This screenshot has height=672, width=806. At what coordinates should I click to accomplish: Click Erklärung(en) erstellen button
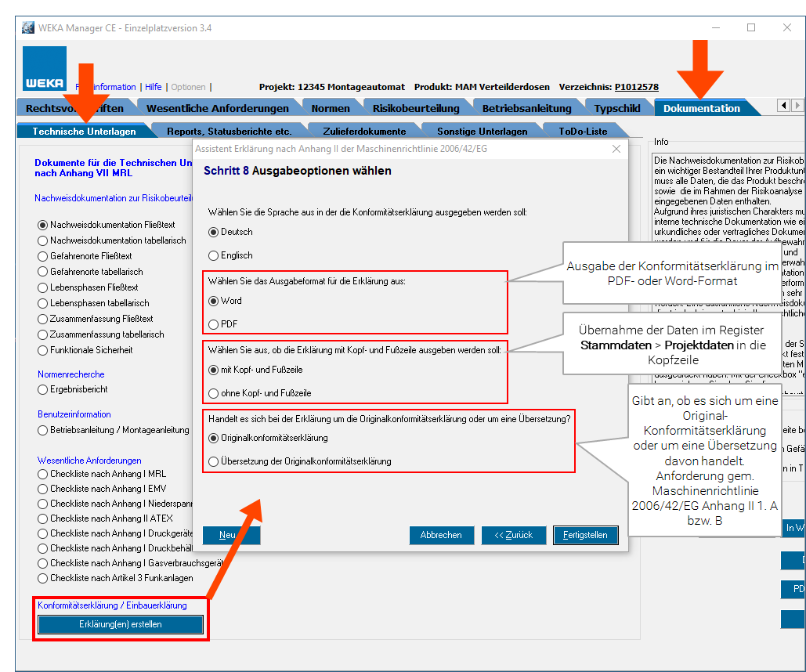click(121, 624)
